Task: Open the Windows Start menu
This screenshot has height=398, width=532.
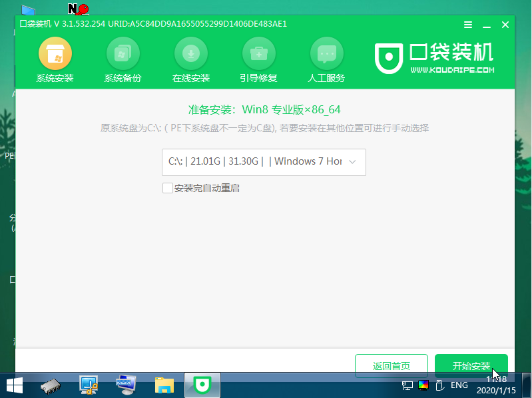Action: pyautogui.click(x=15, y=385)
